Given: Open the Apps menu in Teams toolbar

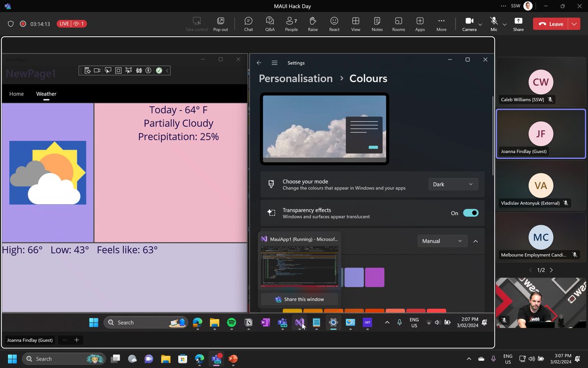Looking at the screenshot, I should (x=420, y=24).
